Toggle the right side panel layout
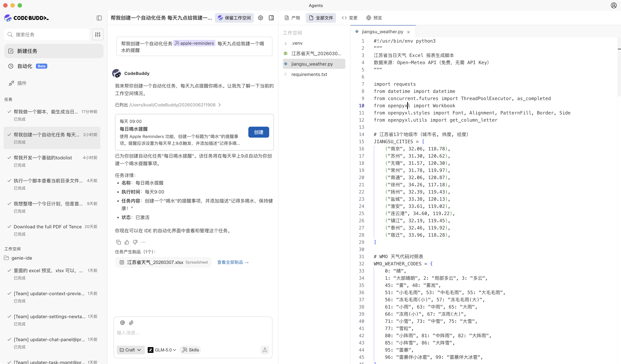Screen dimensions: 621x364 coord(271,18)
